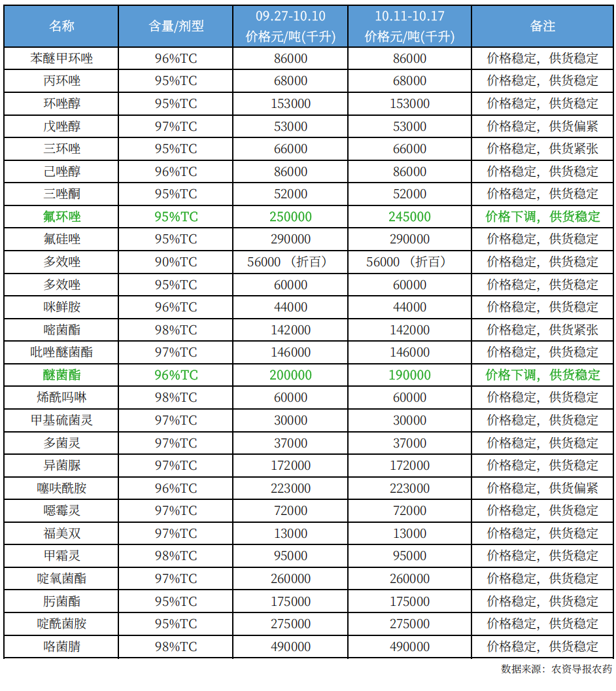Screen dimensions: 616x691
Task: Click the 含量/剂型 column header
Action: pyautogui.click(x=176, y=26)
